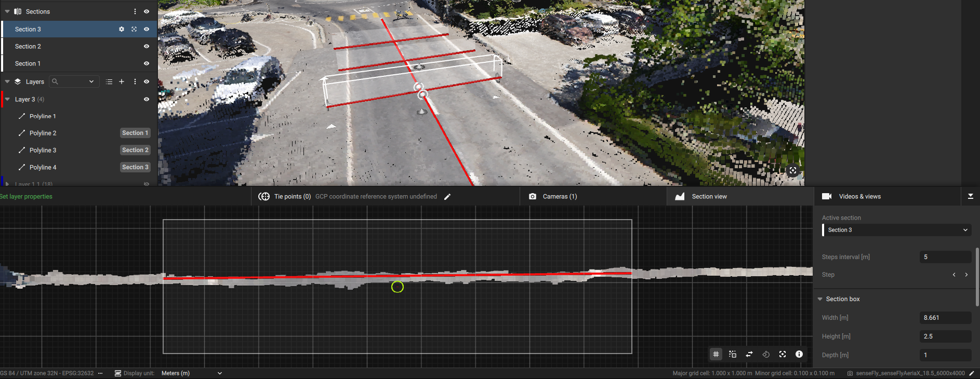Collapse the Section box group

click(x=820, y=299)
